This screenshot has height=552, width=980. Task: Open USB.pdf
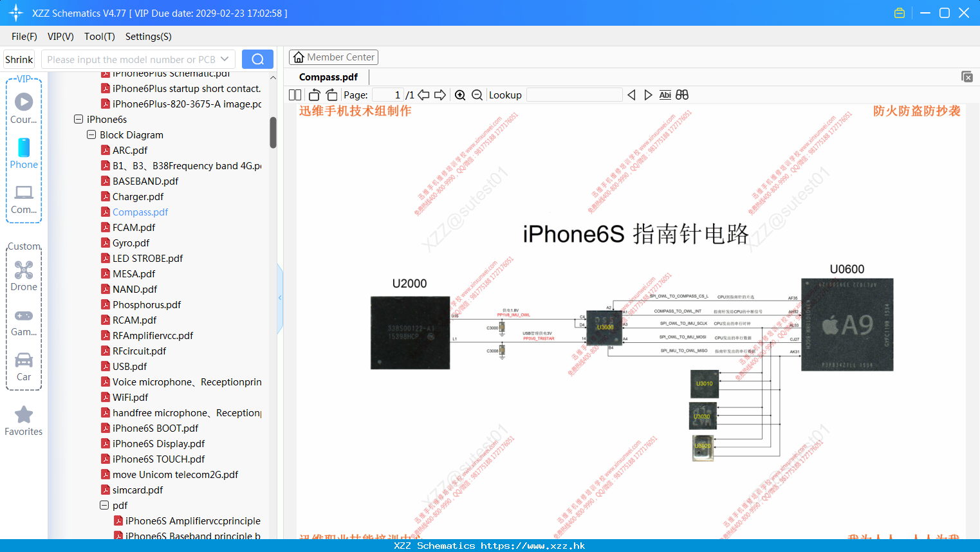click(x=129, y=366)
